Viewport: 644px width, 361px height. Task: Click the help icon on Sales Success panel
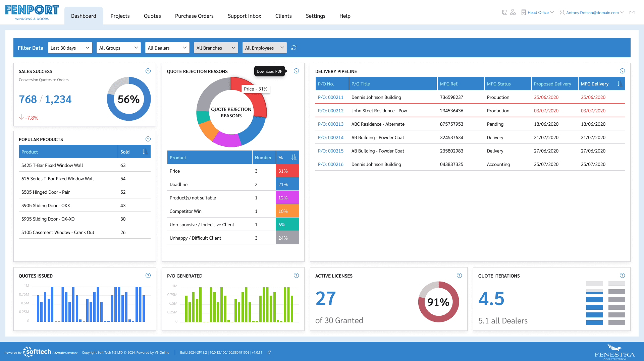[148, 71]
